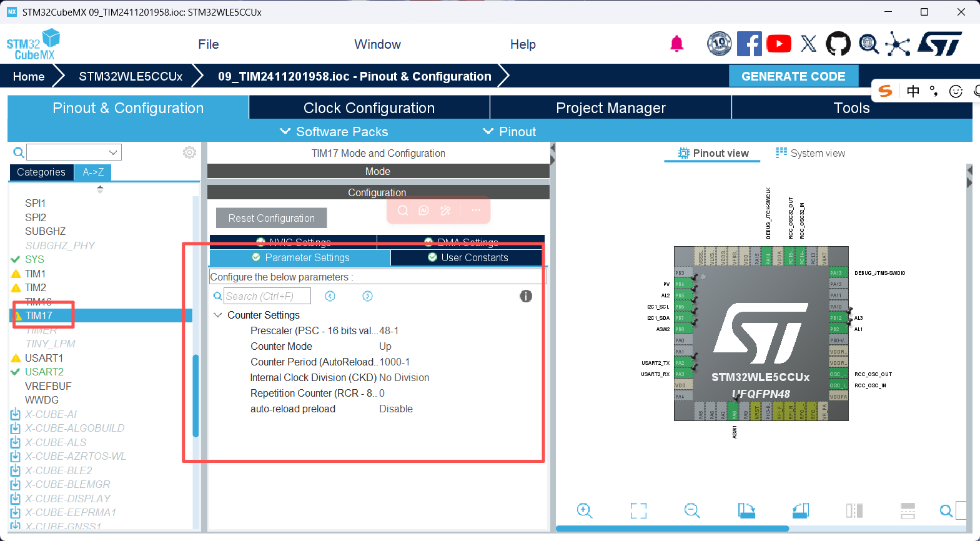The width and height of the screenshot is (980, 541).
Task: Select SYS in the peripheral list
Action: click(34, 259)
